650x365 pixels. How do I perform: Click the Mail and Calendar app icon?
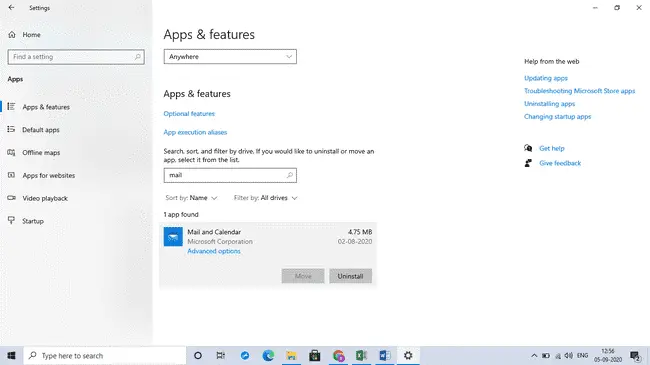[x=173, y=237]
